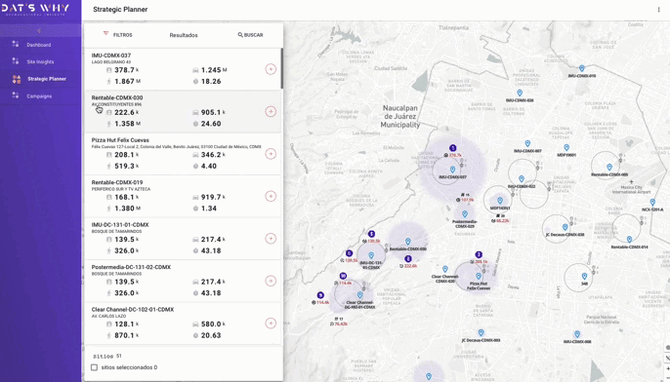Click the BUSCAR search button
Viewport: 670px width, 382px height.
click(x=250, y=35)
